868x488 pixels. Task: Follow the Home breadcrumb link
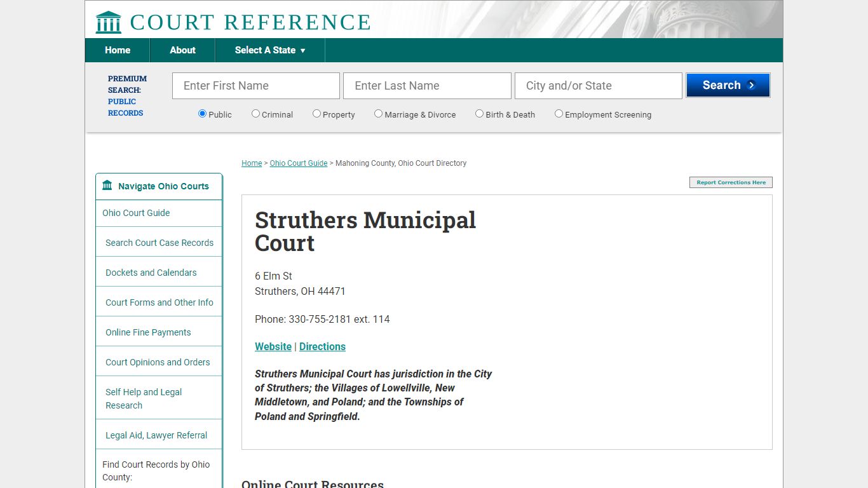tap(252, 163)
